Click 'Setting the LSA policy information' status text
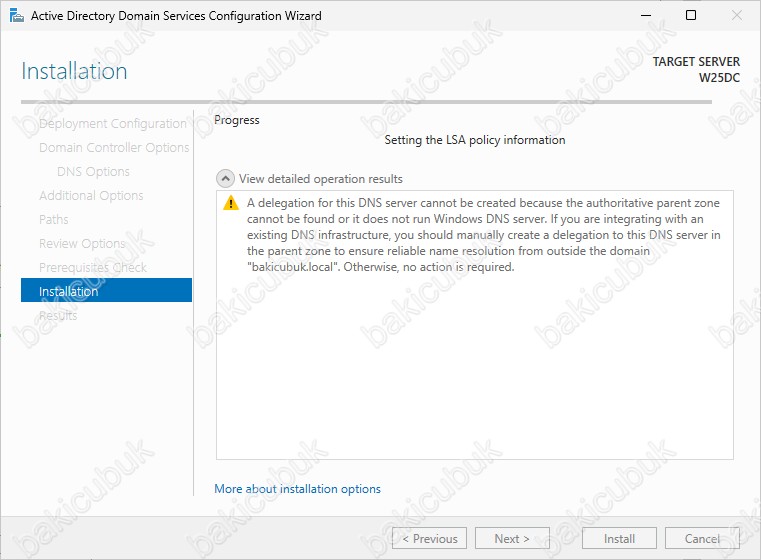761x560 pixels. 475,140
